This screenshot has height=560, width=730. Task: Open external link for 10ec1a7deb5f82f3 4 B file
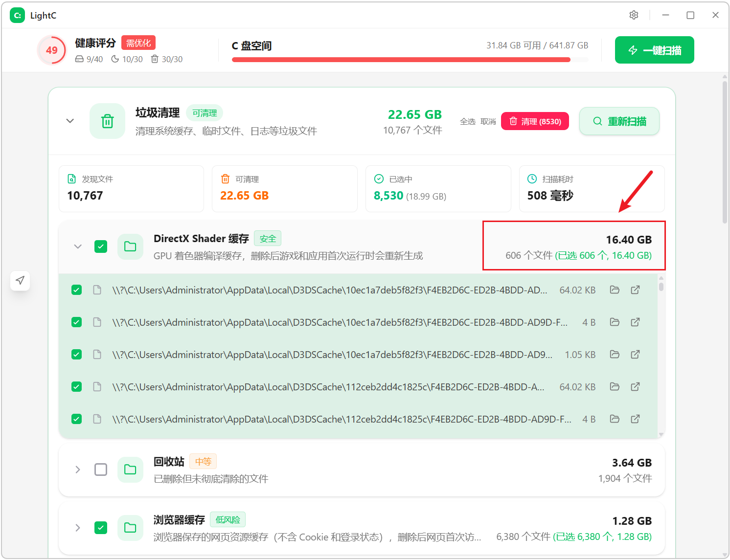635,322
